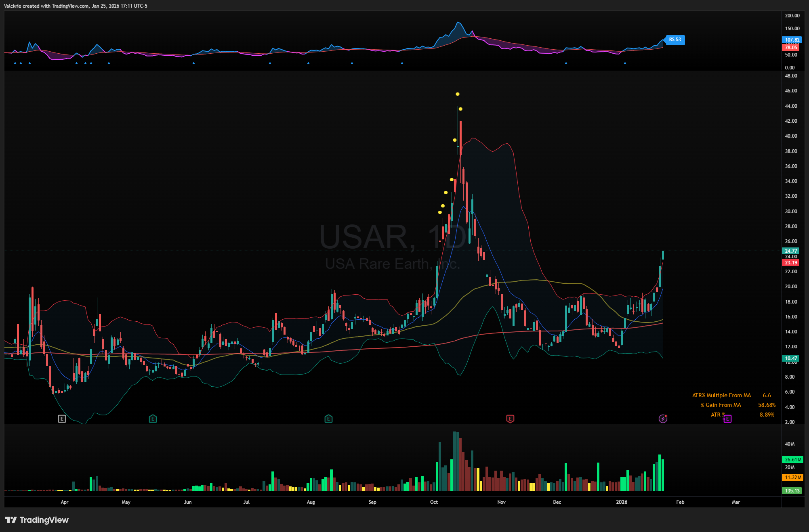Click the orange 11.32M volume label

tap(793, 478)
